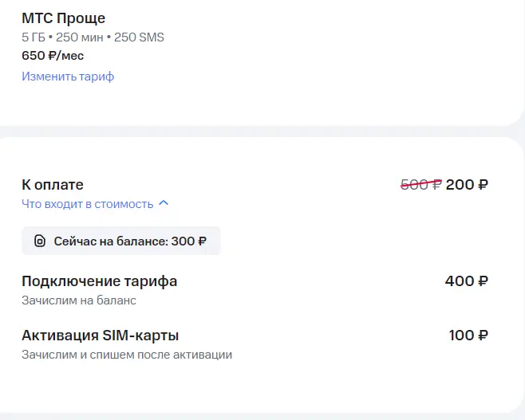Click the 'К оплате' heading

(x=53, y=185)
